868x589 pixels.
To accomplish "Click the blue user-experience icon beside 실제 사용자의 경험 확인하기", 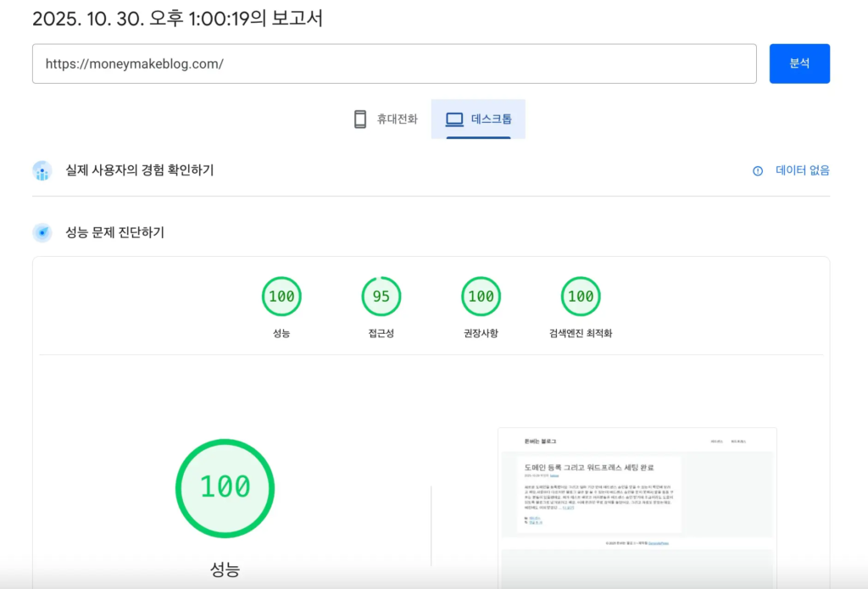I will [x=42, y=170].
